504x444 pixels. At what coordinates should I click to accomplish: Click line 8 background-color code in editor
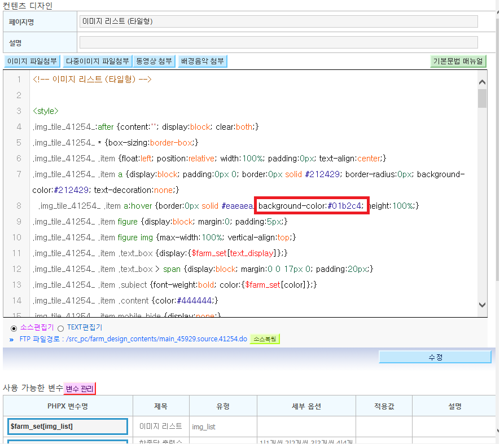312,205
